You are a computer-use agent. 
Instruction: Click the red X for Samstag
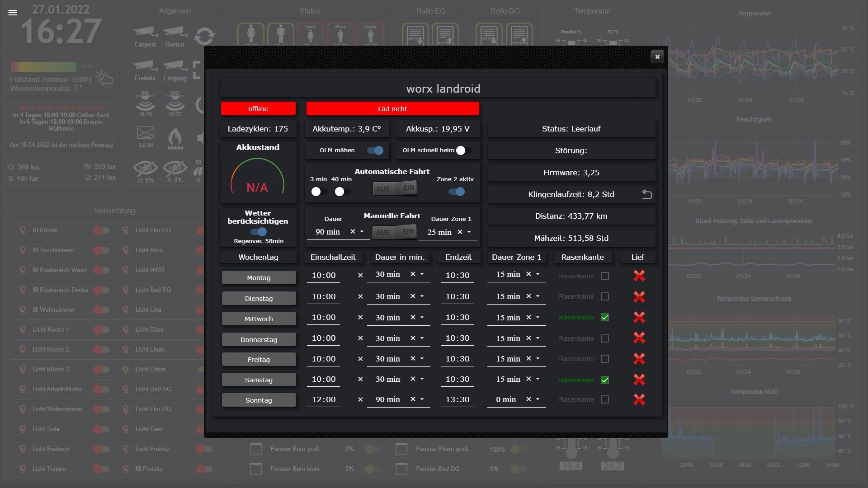click(639, 380)
